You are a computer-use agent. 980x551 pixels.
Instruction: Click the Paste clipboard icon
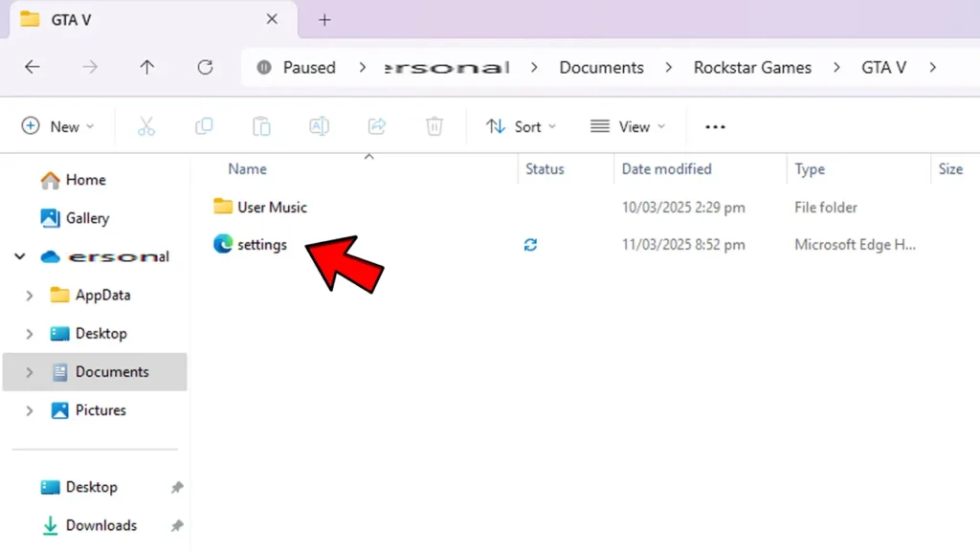[x=261, y=126]
